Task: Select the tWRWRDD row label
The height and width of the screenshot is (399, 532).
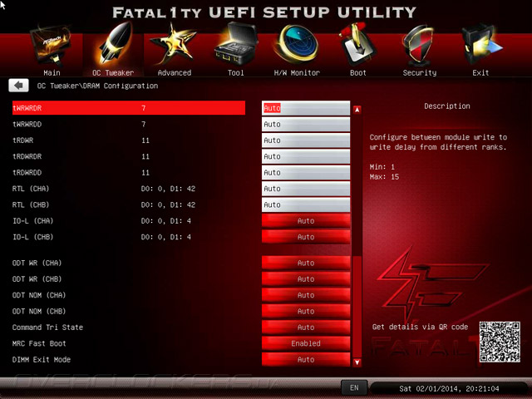Action: tap(27, 124)
